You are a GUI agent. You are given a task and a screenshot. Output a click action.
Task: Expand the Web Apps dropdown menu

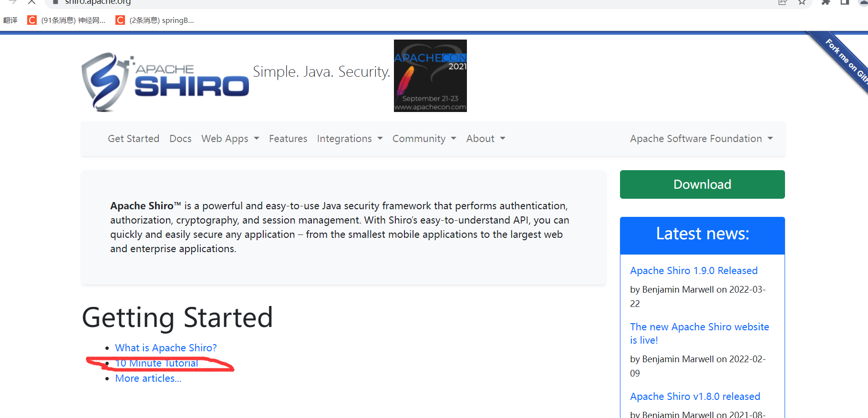230,139
